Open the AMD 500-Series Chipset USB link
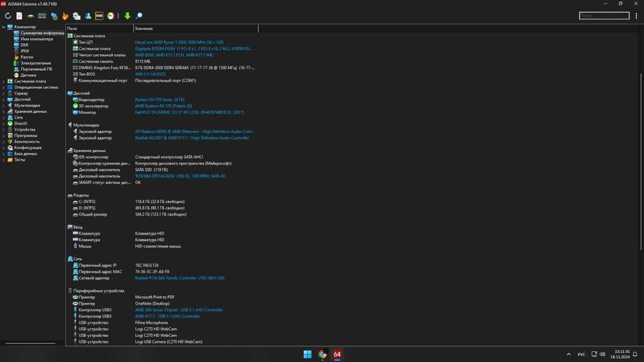 coord(178,310)
